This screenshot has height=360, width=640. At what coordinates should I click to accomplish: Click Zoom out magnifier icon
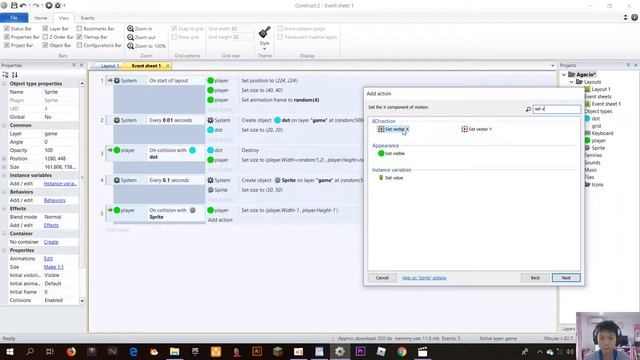(x=130, y=37)
